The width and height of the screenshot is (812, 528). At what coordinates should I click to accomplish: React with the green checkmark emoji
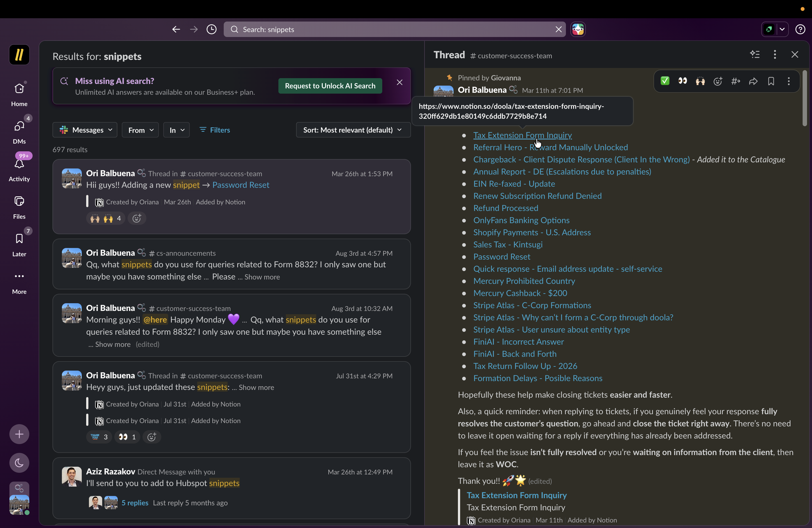pos(665,81)
